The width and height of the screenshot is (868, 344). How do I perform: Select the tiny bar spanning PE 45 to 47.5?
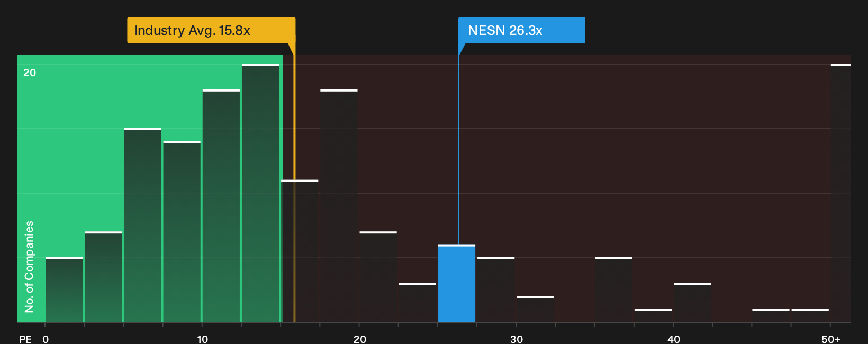tap(771, 315)
